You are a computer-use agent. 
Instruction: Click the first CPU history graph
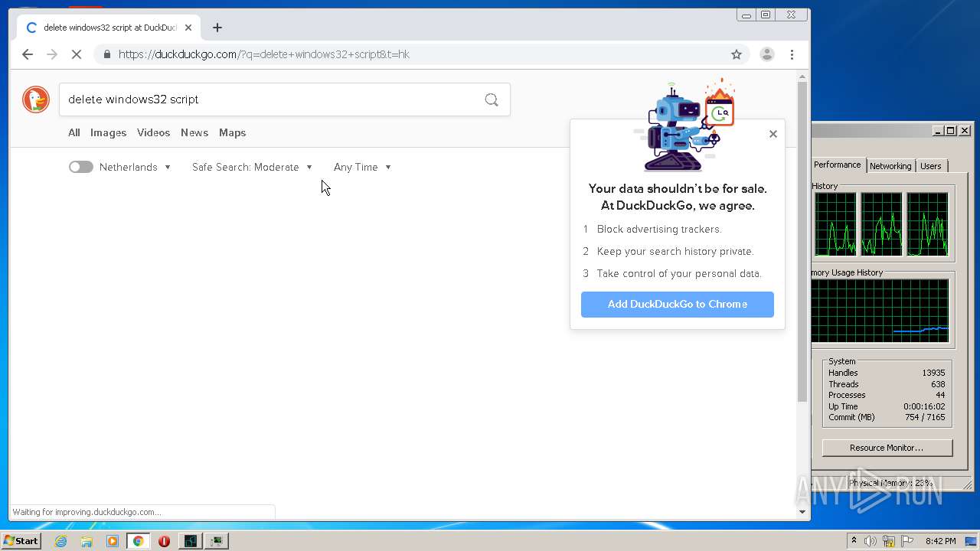835,224
